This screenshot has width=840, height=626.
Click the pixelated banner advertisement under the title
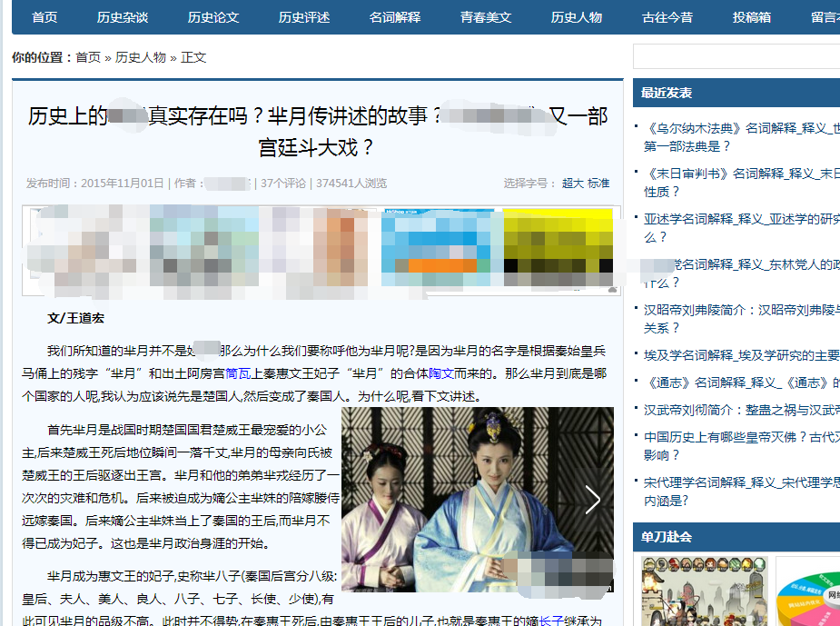[x=321, y=250]
